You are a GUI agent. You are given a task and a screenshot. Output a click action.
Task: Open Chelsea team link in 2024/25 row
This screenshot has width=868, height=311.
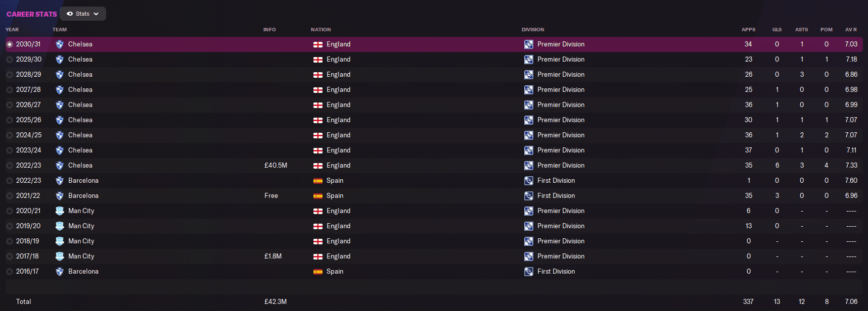click(x=80, y=135)
